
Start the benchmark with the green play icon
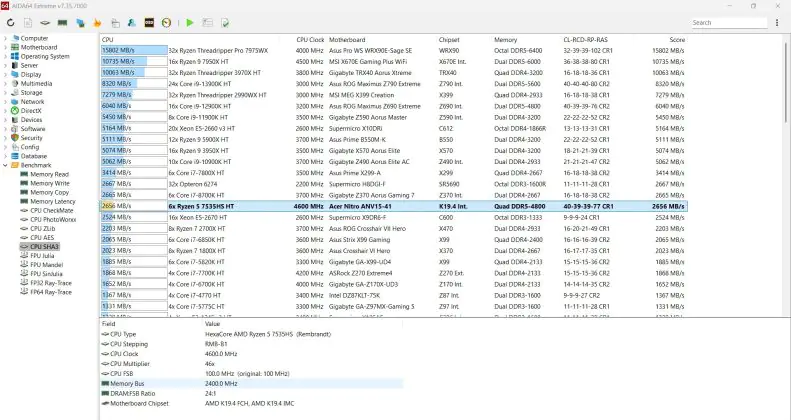(190, 23)
